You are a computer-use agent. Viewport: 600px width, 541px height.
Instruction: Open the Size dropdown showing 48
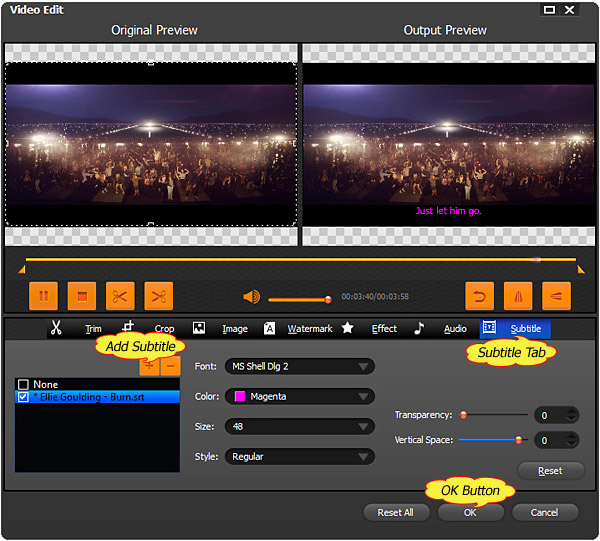[x=300, y=427]
